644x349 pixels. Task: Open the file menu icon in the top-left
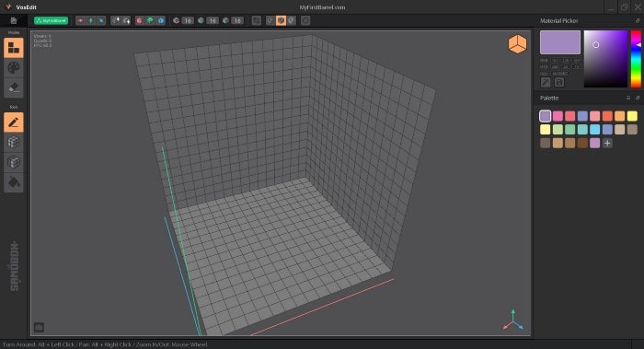[14, 20]
